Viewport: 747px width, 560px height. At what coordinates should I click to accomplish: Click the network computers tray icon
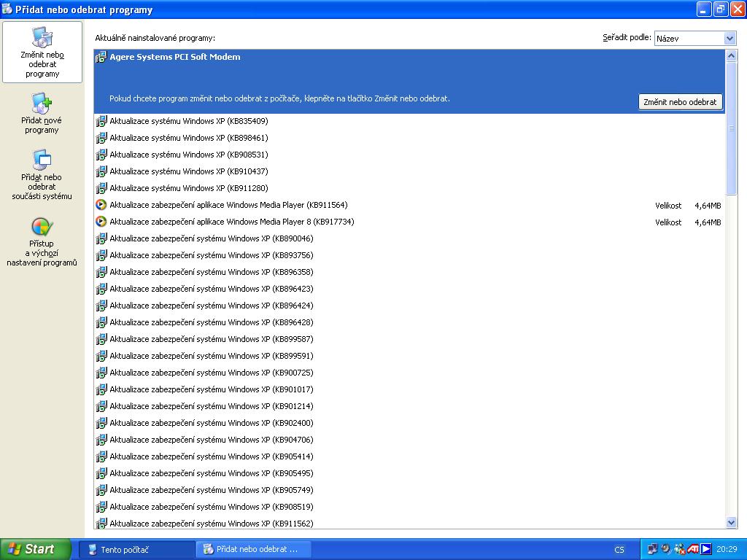pyautogui.click(x=653, y=549)
